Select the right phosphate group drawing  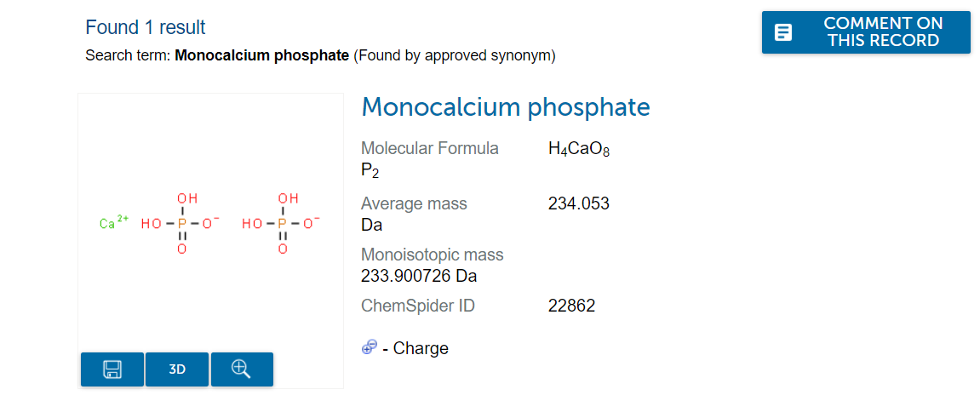click(282, 223)
